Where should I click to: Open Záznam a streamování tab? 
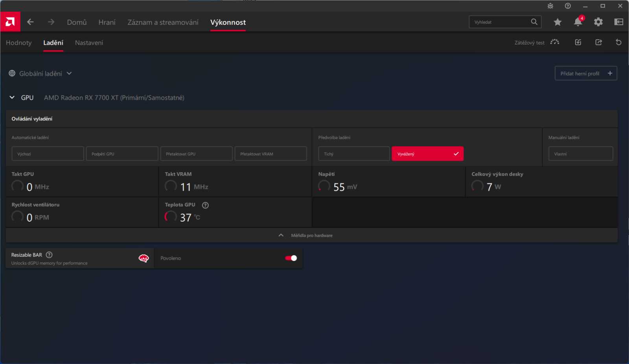(163, 22)
